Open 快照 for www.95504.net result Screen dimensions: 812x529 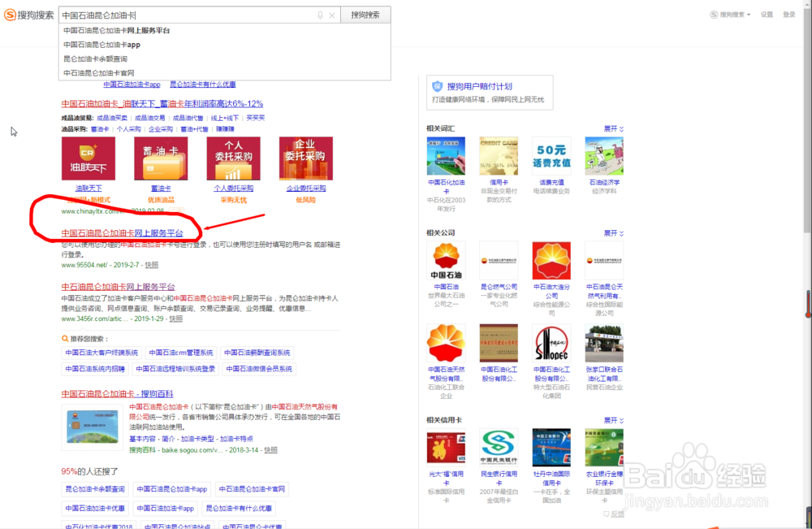pyautogui.click(x=152, y=265)
